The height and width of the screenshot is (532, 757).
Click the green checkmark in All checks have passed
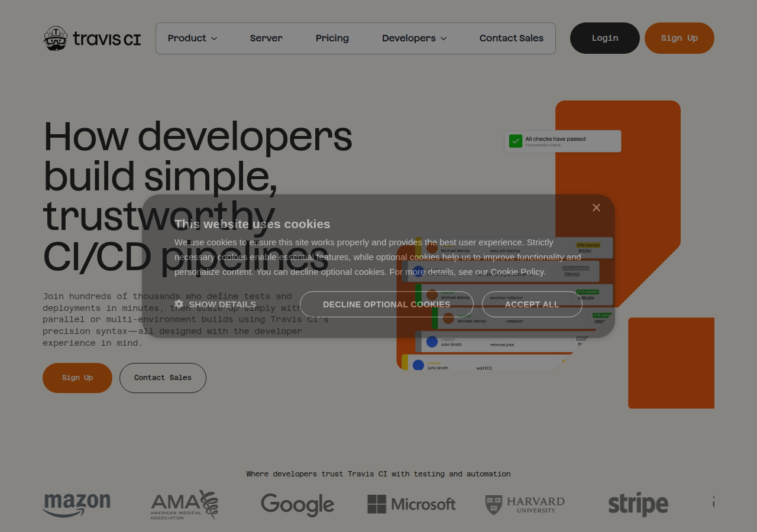(x=516, y=141)
